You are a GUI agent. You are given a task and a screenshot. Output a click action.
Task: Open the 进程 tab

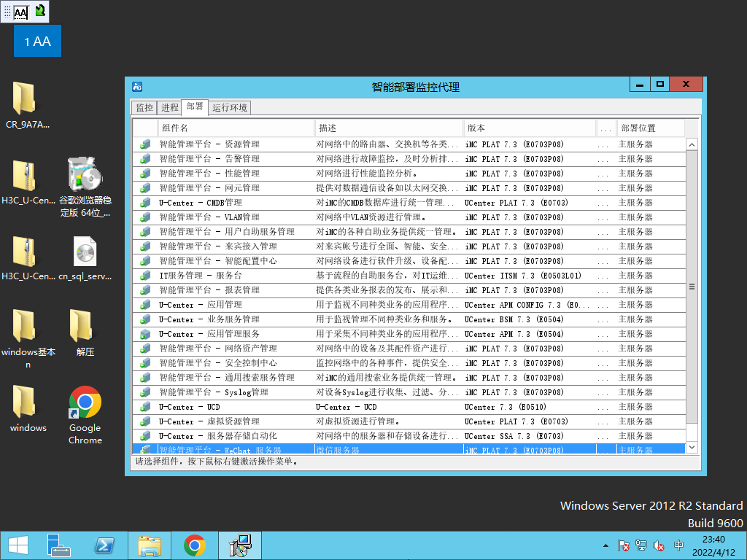169,108
